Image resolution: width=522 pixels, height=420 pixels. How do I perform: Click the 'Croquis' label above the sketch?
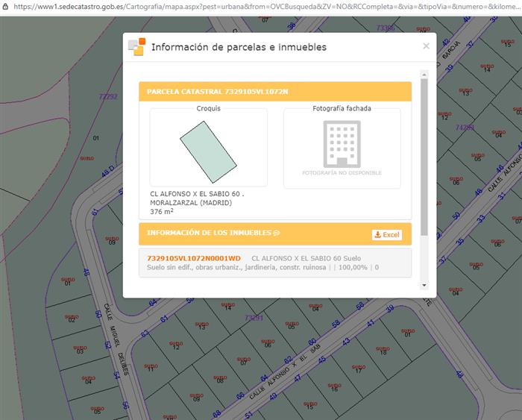pos(208,108)
